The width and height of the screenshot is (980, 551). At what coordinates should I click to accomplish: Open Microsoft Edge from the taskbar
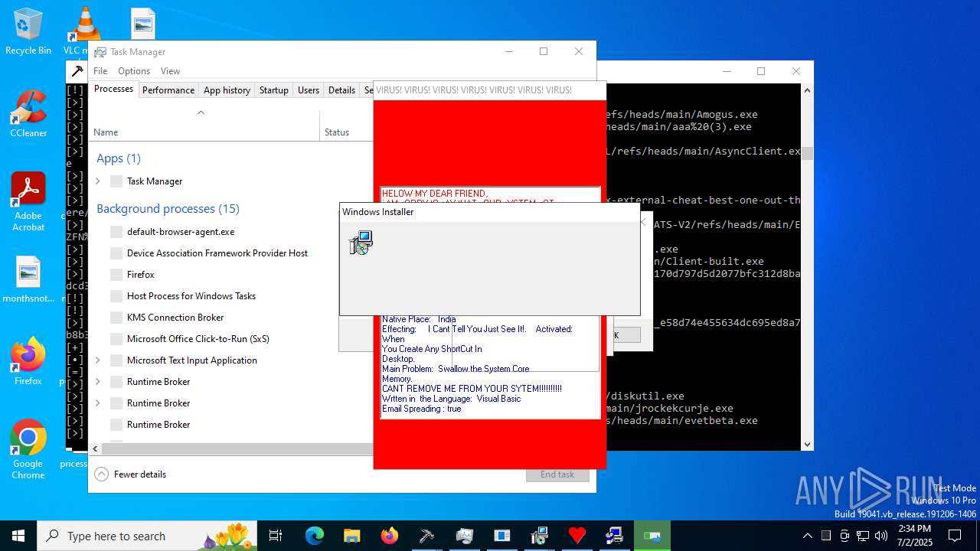(x=315, y=536)
